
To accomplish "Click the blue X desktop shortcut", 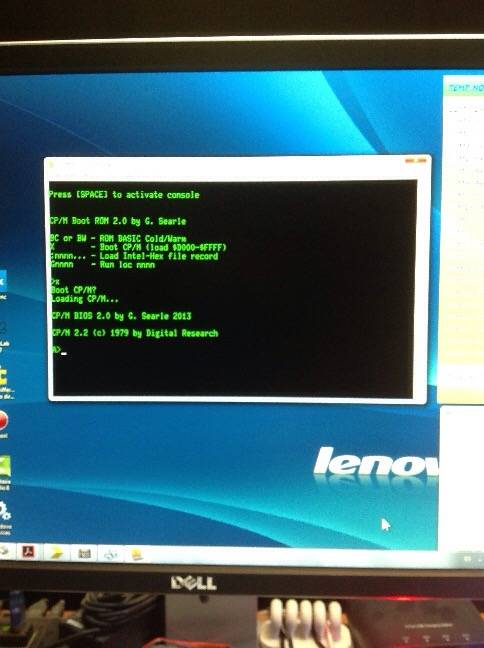I will click(2, 281).
